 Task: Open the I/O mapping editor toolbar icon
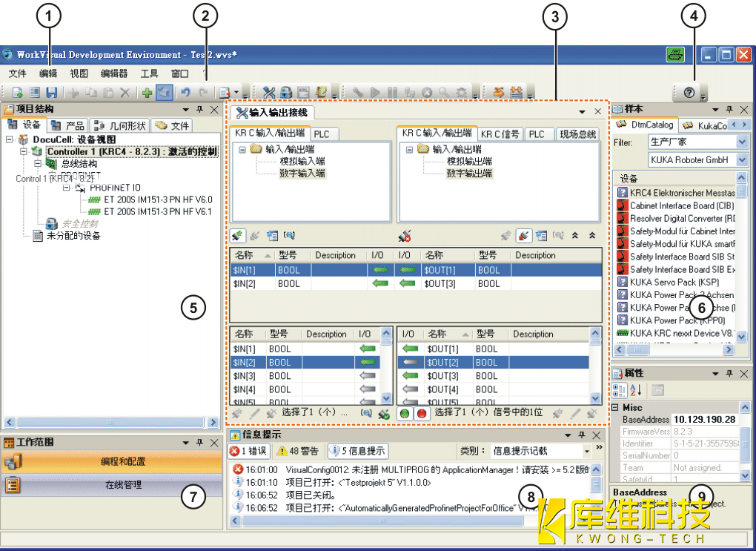(x=269, y=93)
